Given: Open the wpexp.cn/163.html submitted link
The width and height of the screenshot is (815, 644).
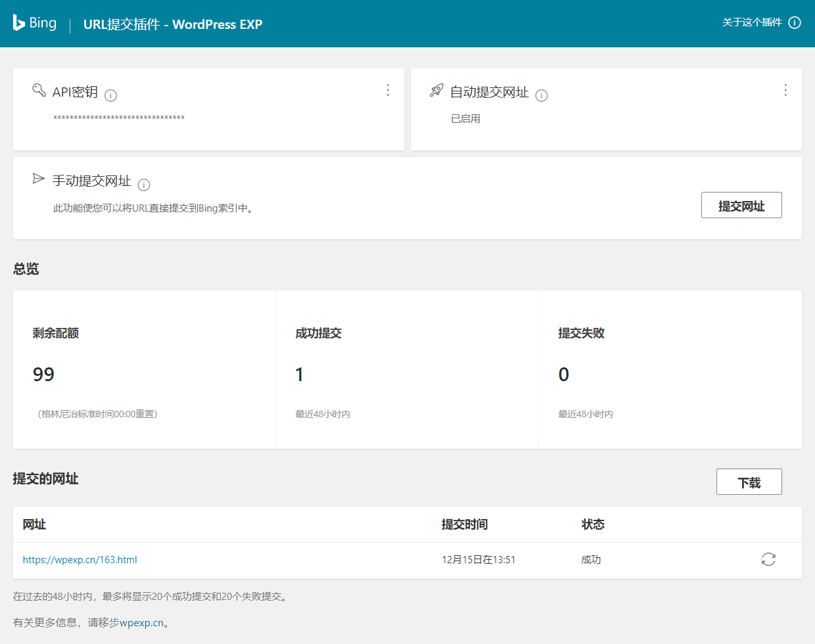Looking at the screenshot, I should click(80, 560).
